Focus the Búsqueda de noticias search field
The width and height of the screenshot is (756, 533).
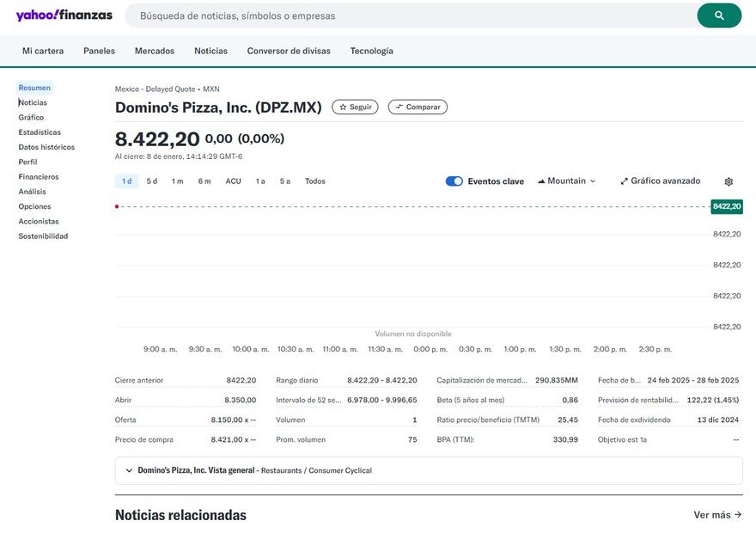(410, 15)
